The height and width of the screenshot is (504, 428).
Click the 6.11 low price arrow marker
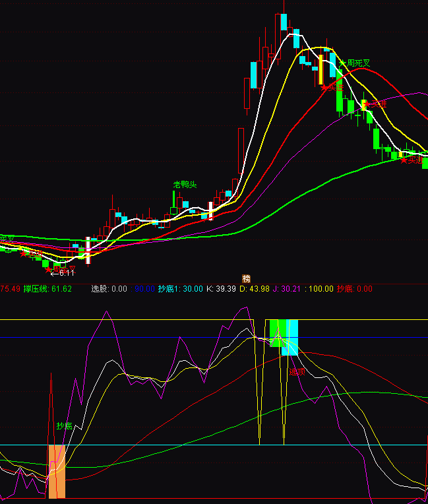pyautogui.click(x=63, y=272)
